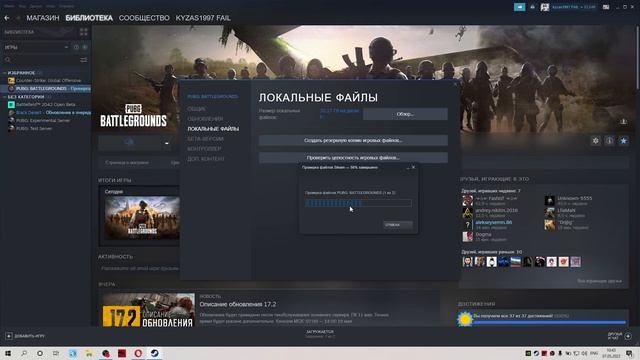Click the Обзор... browse button

pyautogui.click(x=405, y=114)
